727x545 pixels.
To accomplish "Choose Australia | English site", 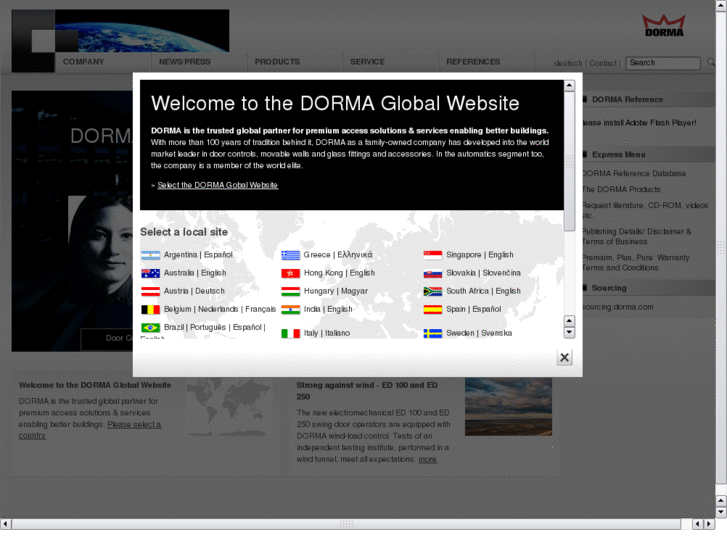I will coord(195,273).
